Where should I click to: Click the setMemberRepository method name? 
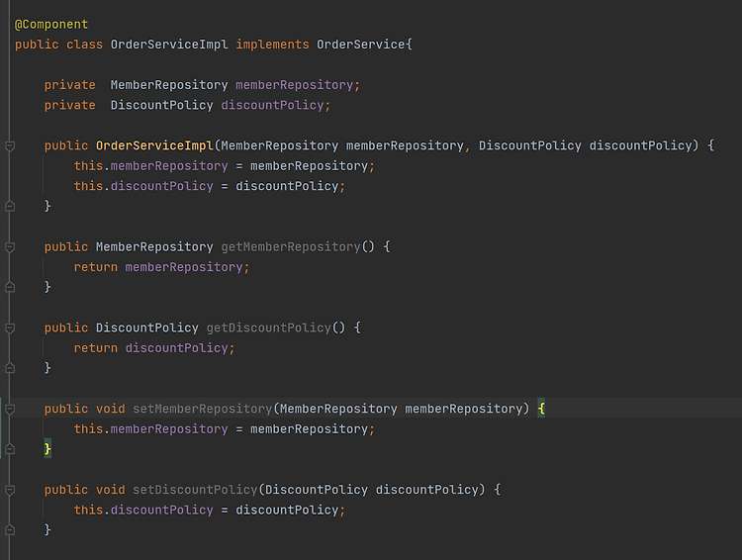point(202,409)
